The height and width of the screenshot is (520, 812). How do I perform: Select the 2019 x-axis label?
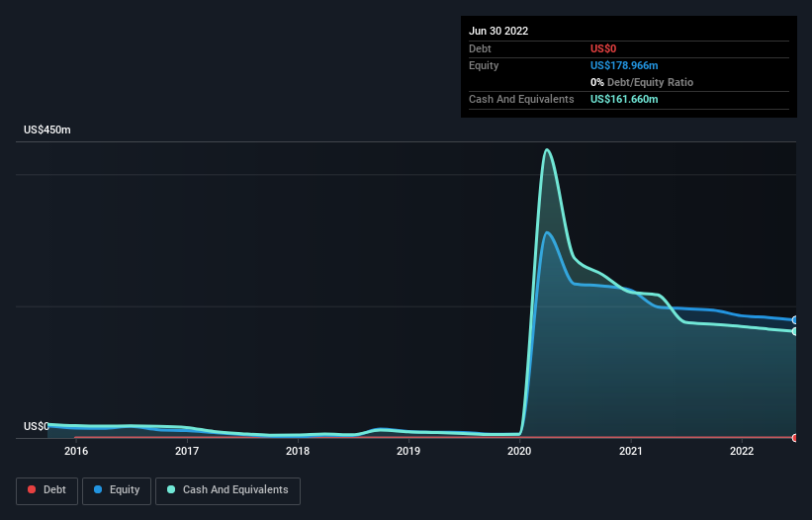coord(408,451)
